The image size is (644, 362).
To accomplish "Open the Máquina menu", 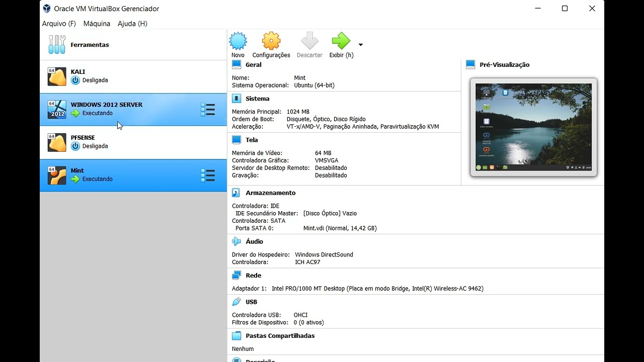I will point(97,24).
